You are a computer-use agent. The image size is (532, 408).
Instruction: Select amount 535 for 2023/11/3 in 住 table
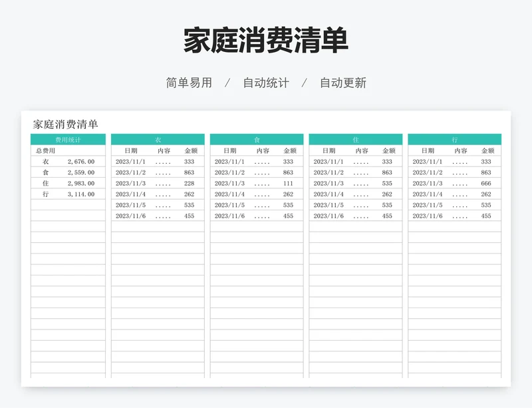387,184
